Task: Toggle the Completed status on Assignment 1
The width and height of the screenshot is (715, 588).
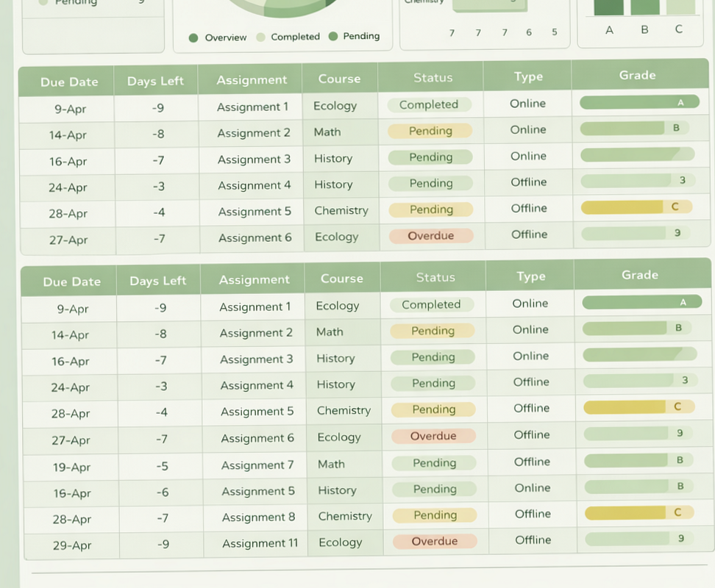Action: pos(430,104)
